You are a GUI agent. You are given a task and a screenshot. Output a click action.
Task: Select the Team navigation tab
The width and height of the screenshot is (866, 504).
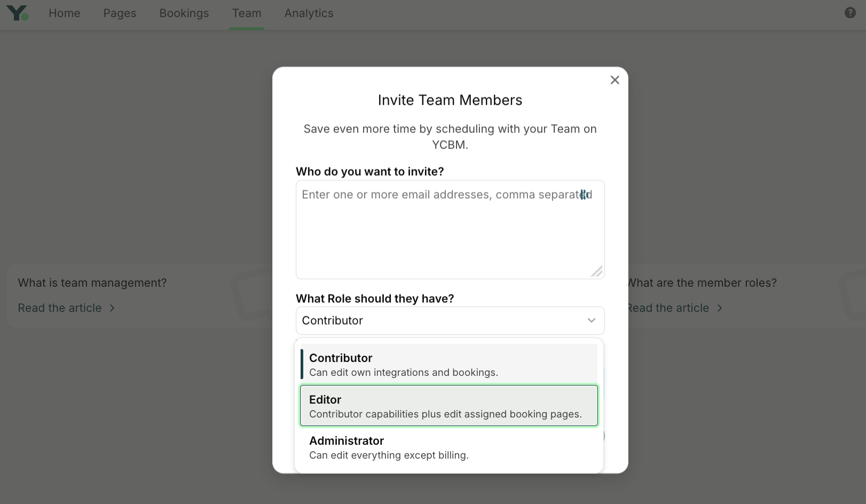point(247,13)
